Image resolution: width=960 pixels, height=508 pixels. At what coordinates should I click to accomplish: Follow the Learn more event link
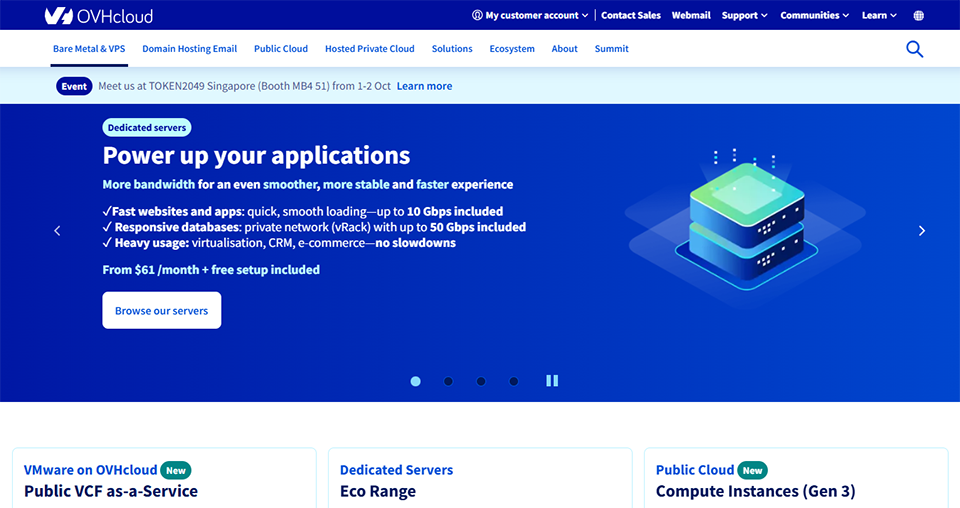(x=424, y=86)
